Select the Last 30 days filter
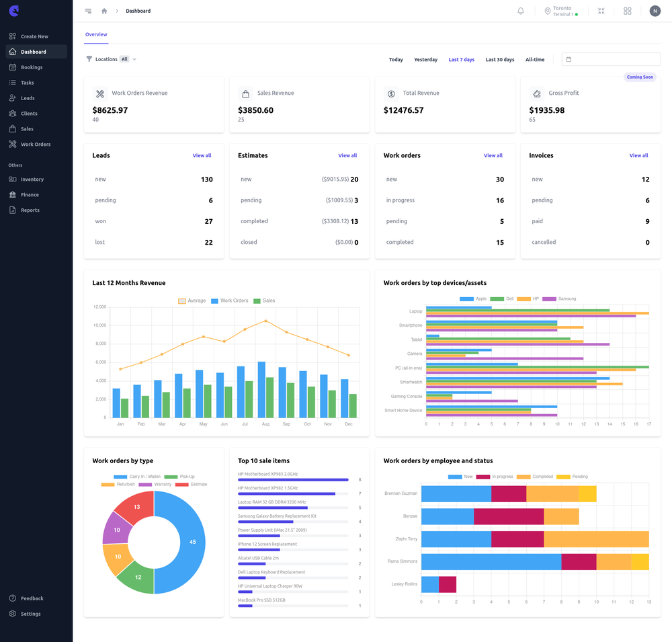Screen dimensions: 672x642 (499, 59)
